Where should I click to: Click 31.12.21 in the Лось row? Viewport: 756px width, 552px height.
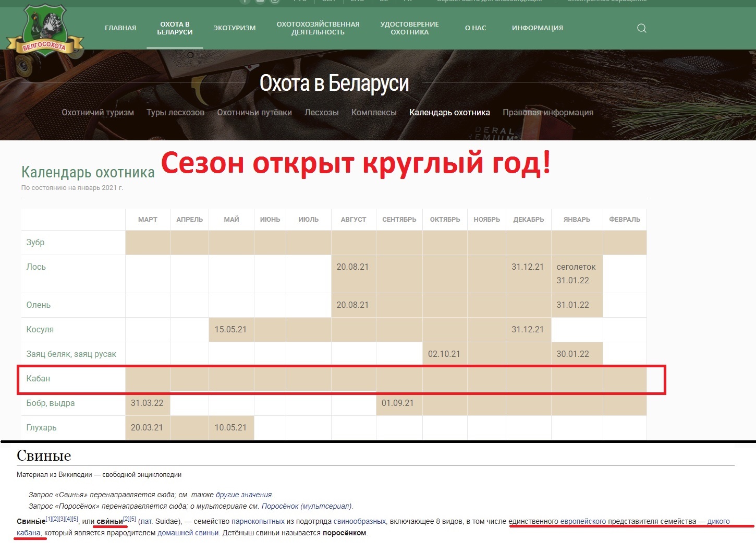(528, 267)
